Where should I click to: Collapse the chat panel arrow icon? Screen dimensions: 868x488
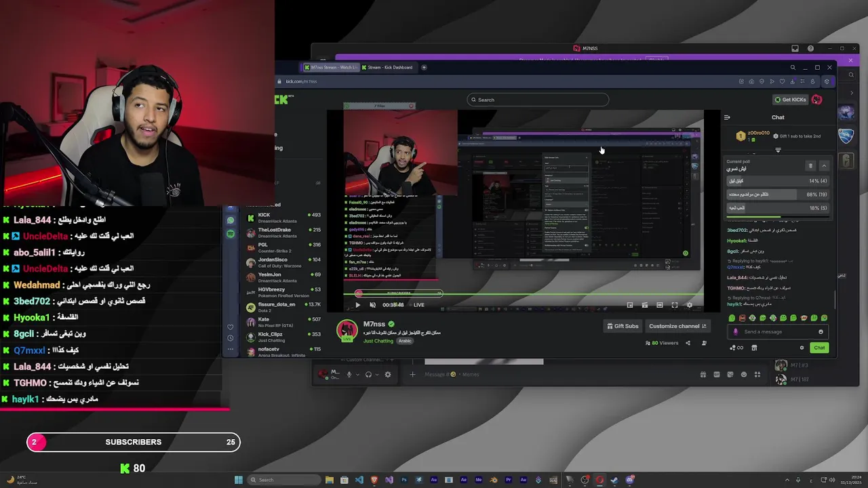click(727, 117)
